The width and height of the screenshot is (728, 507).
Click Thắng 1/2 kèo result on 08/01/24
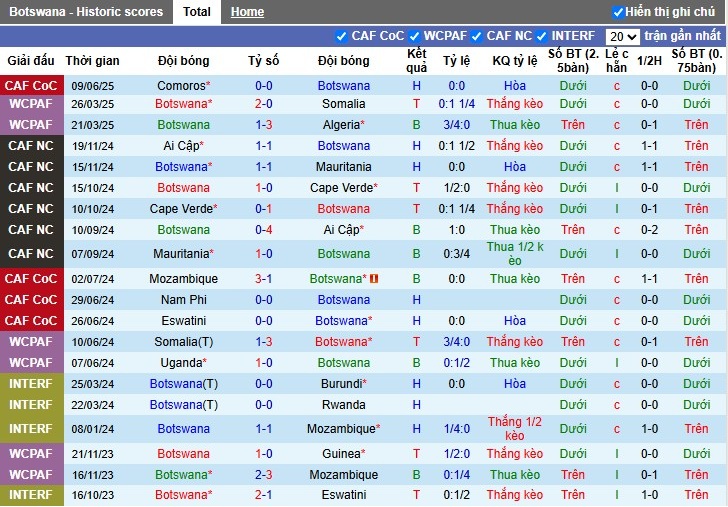pyautogui.click(x=515, y=429)
